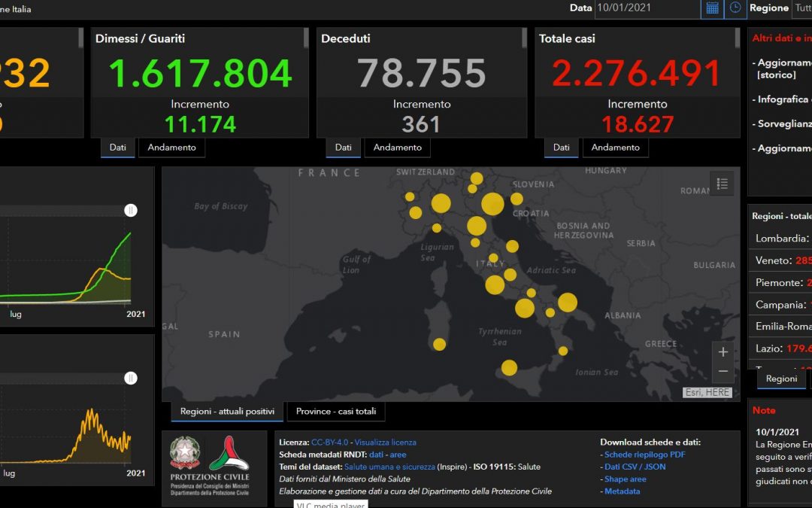Open the Dati CSV / JSON link
The width and height of the screenshot is (812, 508).
click(635, 467)
